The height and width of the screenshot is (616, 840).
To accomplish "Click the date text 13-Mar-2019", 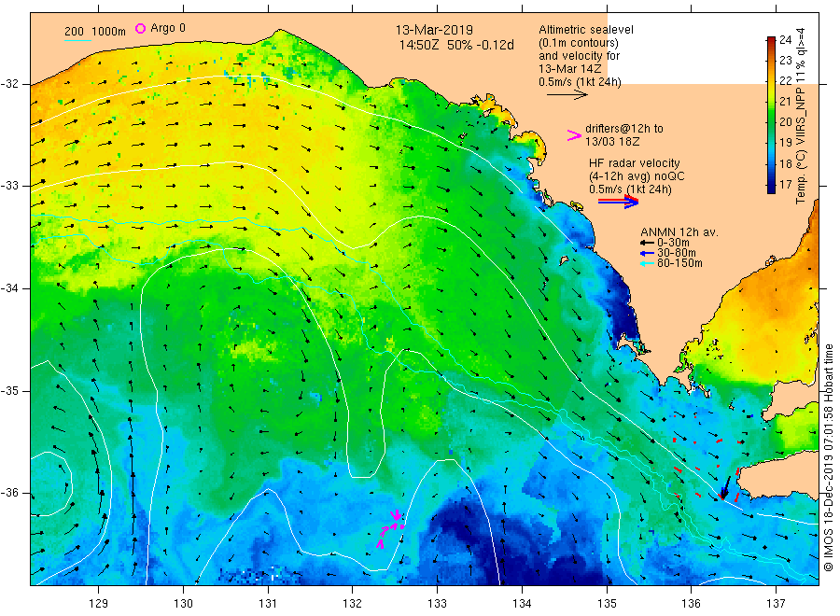I will point(434,30).
